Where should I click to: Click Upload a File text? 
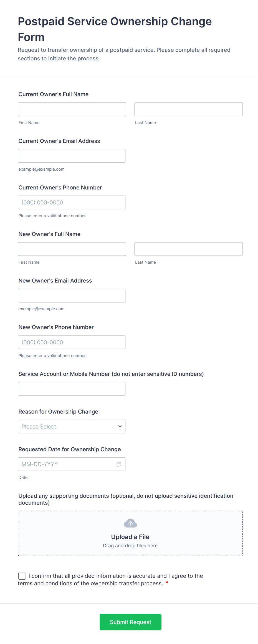[x=130, y=537]
